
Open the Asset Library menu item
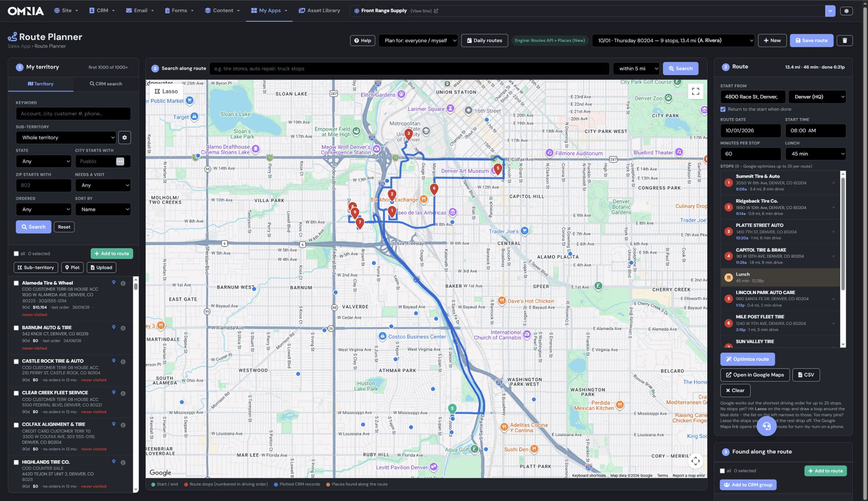coord(319,10)
